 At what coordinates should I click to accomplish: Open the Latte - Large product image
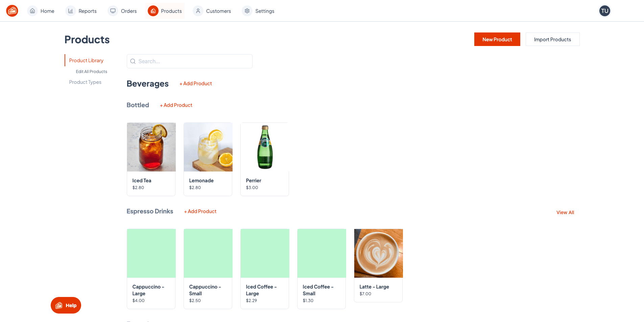(x=378, y=253)
